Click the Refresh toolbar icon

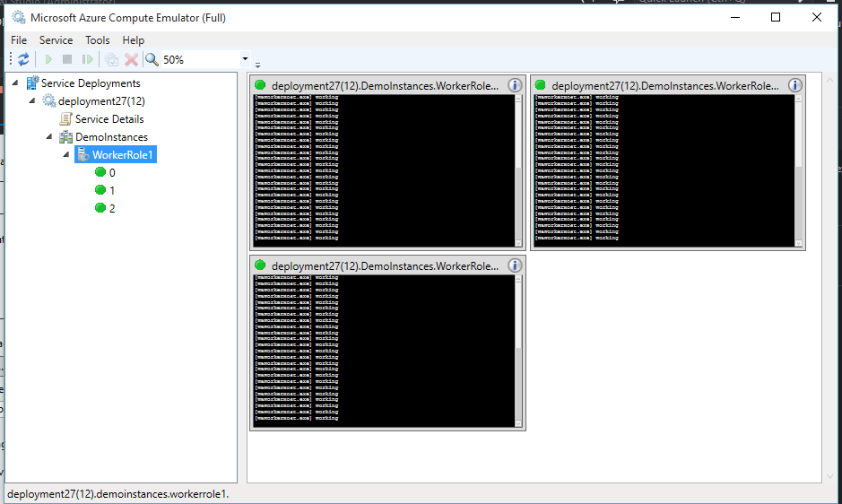23,59
